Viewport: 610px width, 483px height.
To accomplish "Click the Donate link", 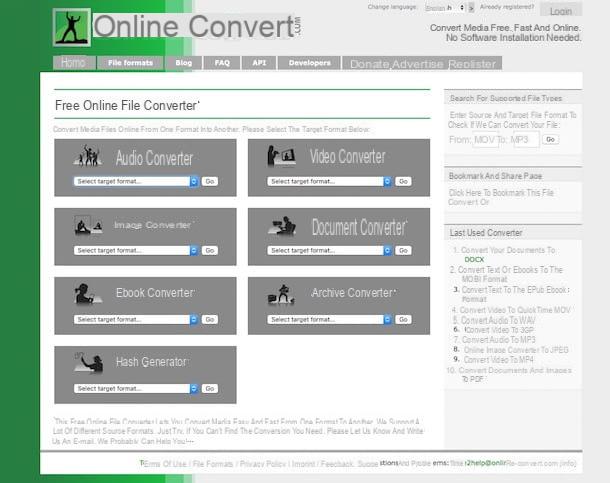I will pos(369,64).
